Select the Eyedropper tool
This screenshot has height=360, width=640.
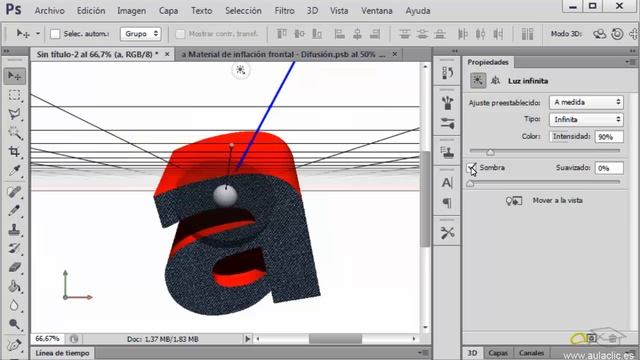tap(15, 170)
